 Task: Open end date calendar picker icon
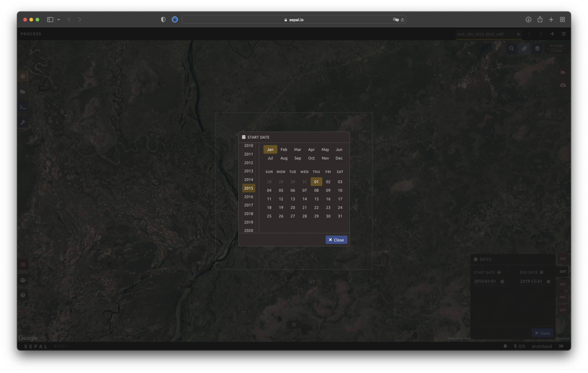tap(548, 281)
